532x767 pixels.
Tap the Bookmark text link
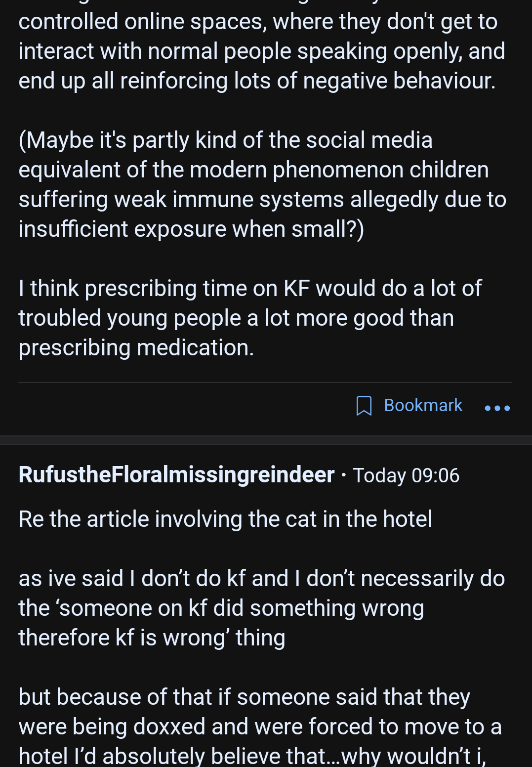click(x=423, y=405)
